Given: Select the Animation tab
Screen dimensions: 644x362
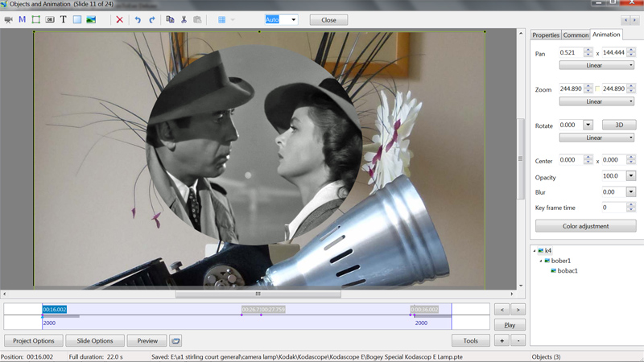Looking at the screenshot, I should pyautogui.click(x=606, y=35).
